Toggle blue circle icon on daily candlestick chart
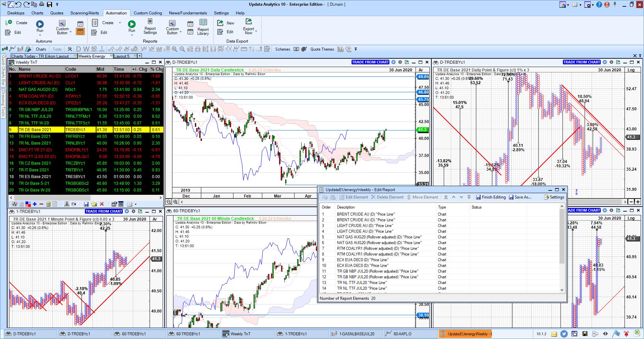 click(x=393, y=62)
